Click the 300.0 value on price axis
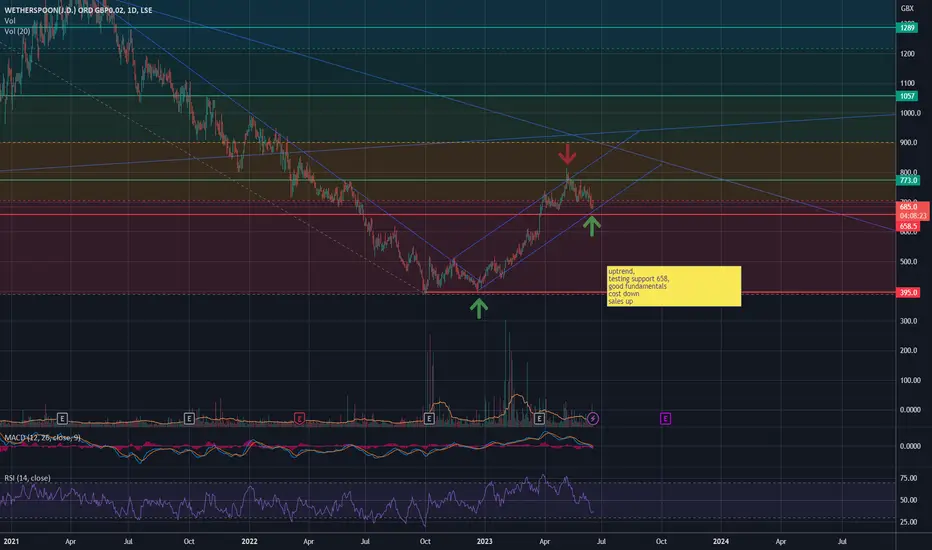This screenshot has width=932, height=550. click(x=910, y=321)
